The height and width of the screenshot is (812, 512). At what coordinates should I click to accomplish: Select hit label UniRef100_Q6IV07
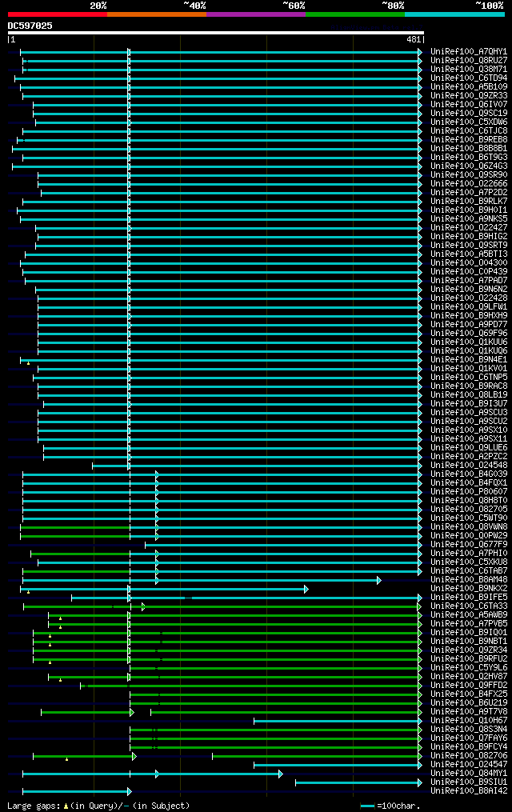coord(469,105)
